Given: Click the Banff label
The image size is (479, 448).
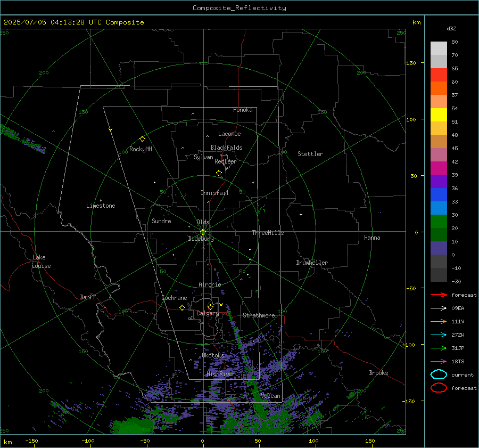Looking at the screenshot, I should click(x=88, y=297).
